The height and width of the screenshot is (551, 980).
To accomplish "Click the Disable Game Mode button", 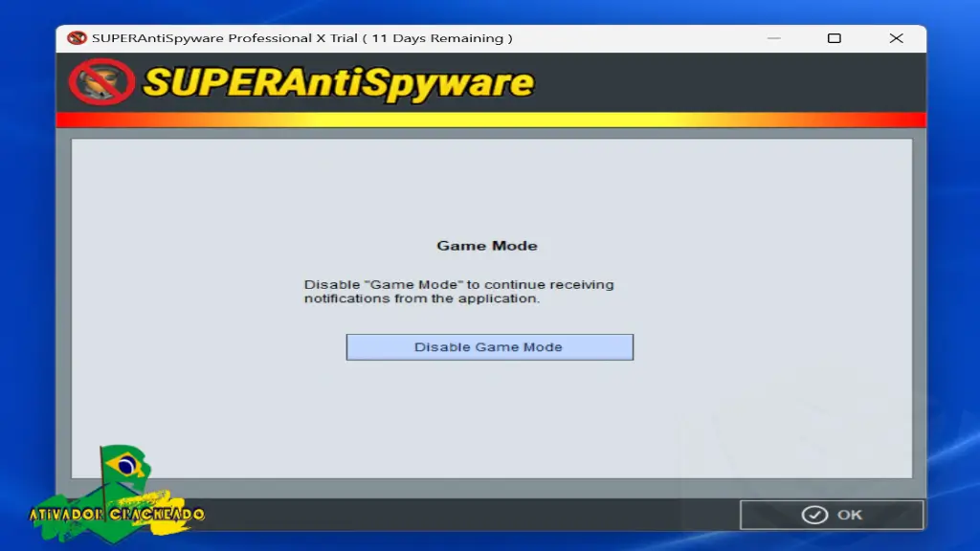I will [489, 346].
